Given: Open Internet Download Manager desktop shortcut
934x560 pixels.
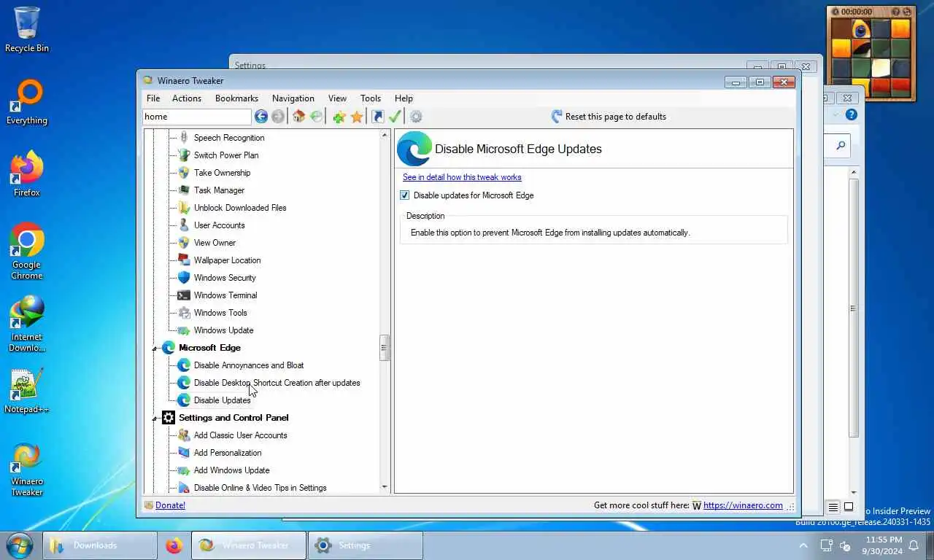Looking at the screenshot, I should (27, 324).
